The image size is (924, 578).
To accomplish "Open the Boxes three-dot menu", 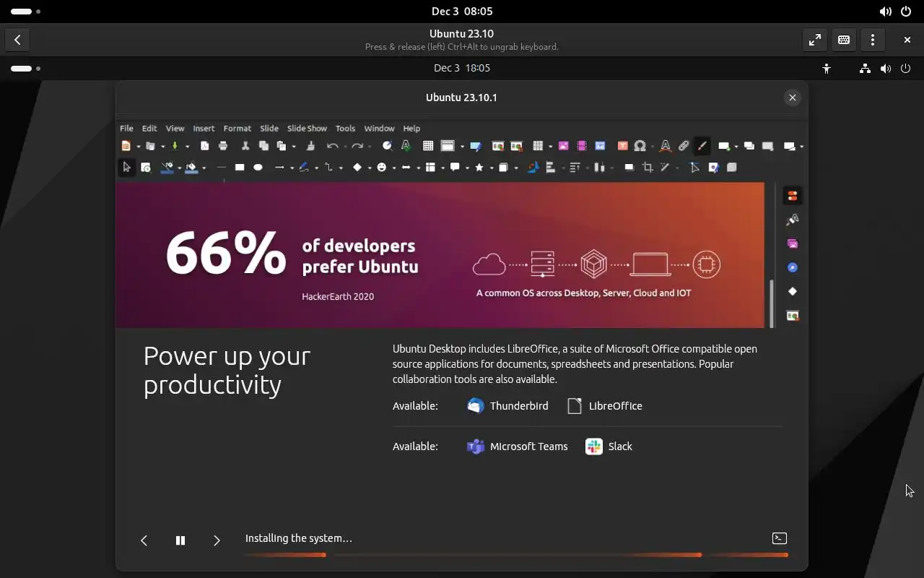I will [873, 40].
